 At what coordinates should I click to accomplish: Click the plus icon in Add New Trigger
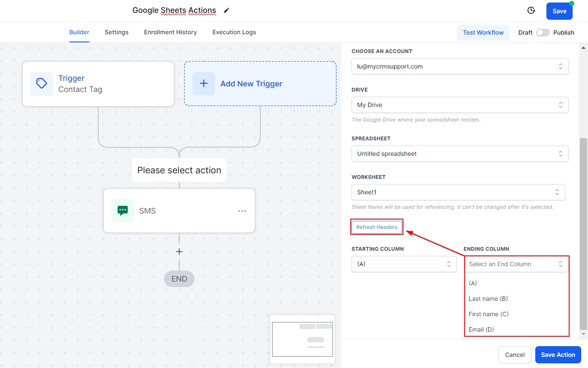(204, 83)
